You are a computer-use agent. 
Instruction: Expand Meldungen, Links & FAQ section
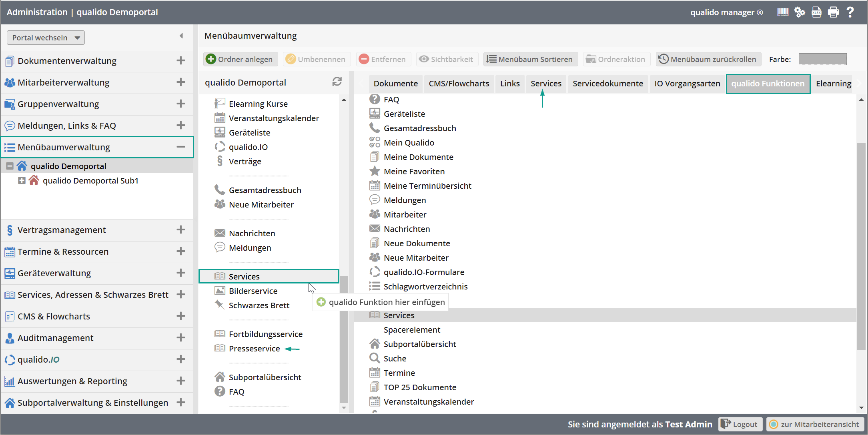tap(181, 126)
